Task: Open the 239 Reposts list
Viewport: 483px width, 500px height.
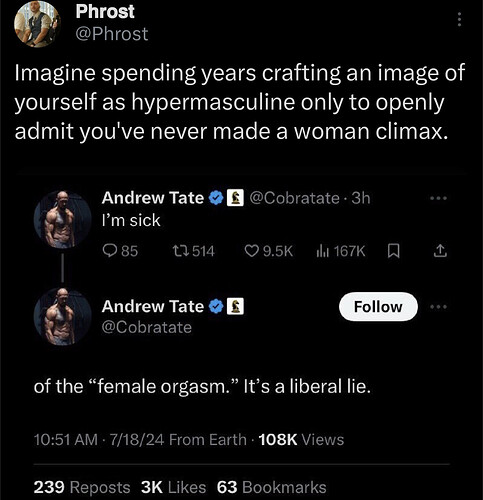Action: coord(82,487)
